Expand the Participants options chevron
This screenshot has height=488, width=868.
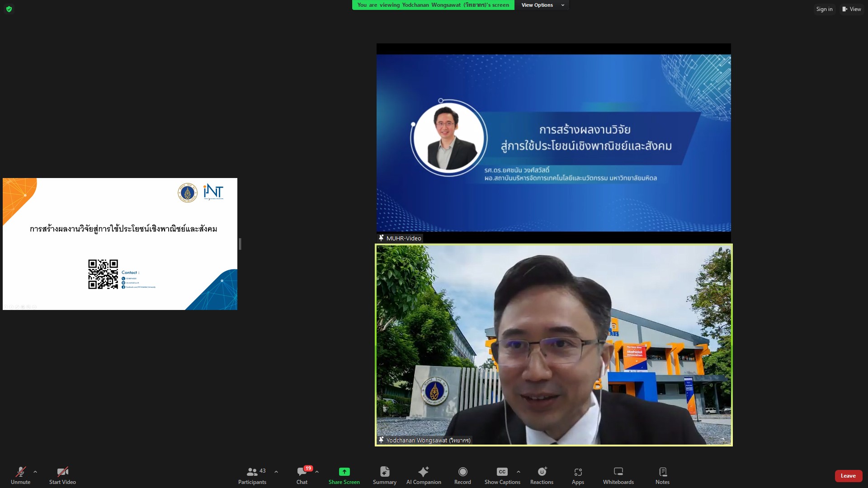click(276, 472)
